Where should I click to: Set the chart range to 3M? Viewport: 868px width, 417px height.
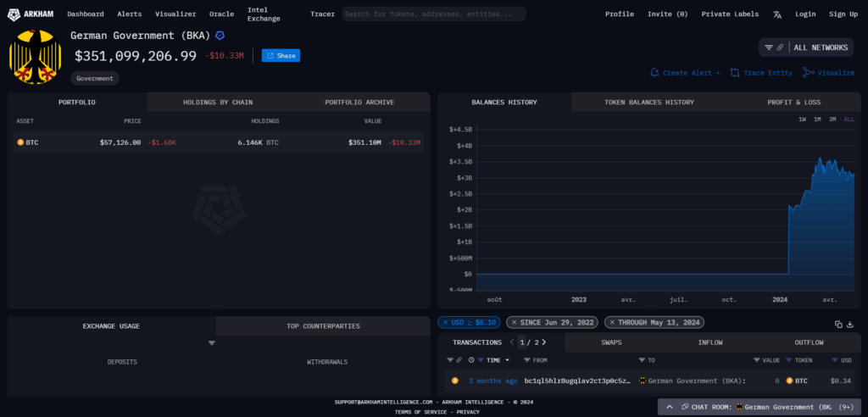[832, 119]
